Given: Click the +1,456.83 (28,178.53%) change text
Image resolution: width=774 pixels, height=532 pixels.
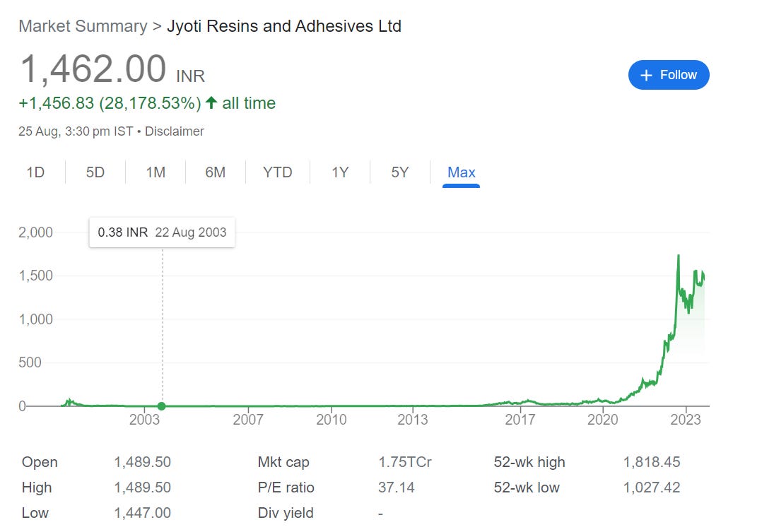Looking at the screenshot, I should coord(110,103).
